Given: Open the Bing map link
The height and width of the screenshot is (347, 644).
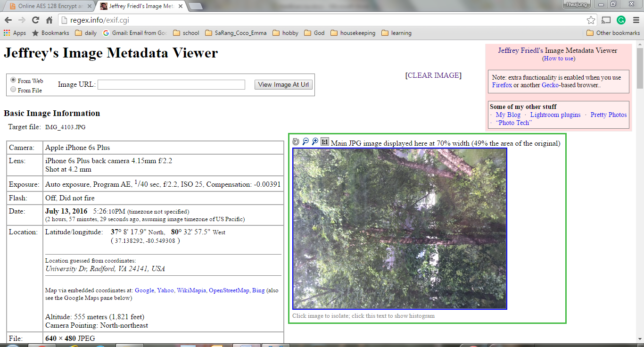Looking at the screenshot, I should pyautogui.click(x=258, y=290).
